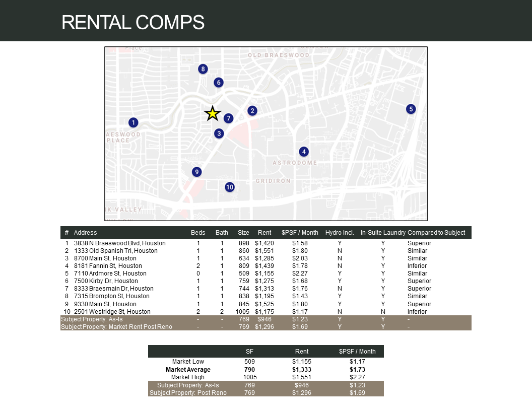Click address 8700 Main St, Houston
532x411 pixels.
105,258
